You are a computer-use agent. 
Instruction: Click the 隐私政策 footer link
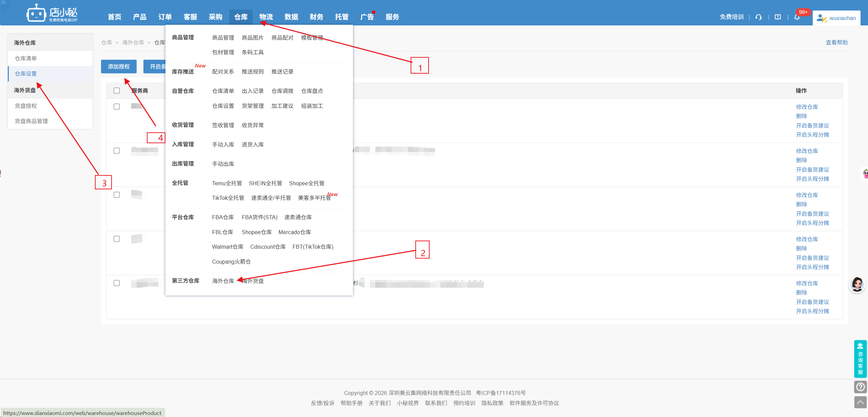pyautogui.click(x=492, y=403)
